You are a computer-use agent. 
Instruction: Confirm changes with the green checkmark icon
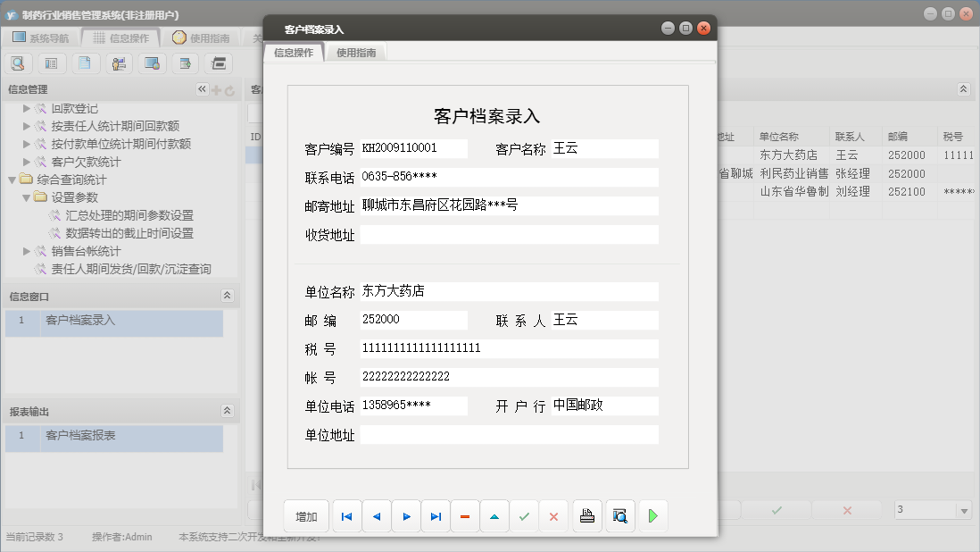coord(524,515)
